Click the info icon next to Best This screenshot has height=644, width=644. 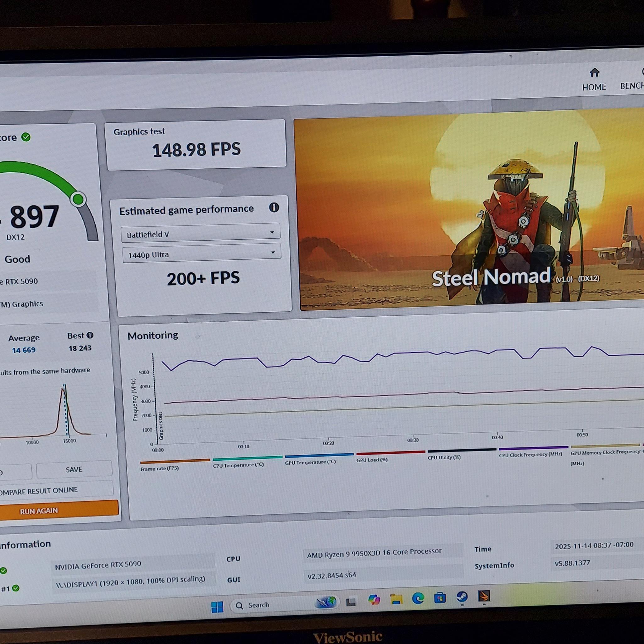90,335
